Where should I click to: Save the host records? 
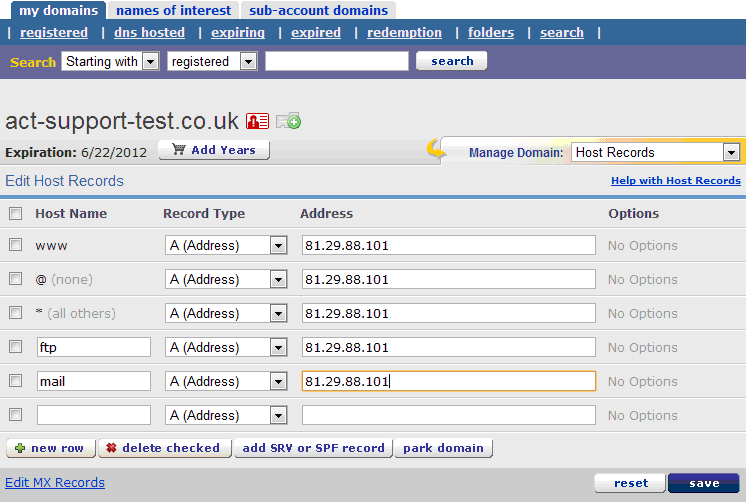point(703,483)
